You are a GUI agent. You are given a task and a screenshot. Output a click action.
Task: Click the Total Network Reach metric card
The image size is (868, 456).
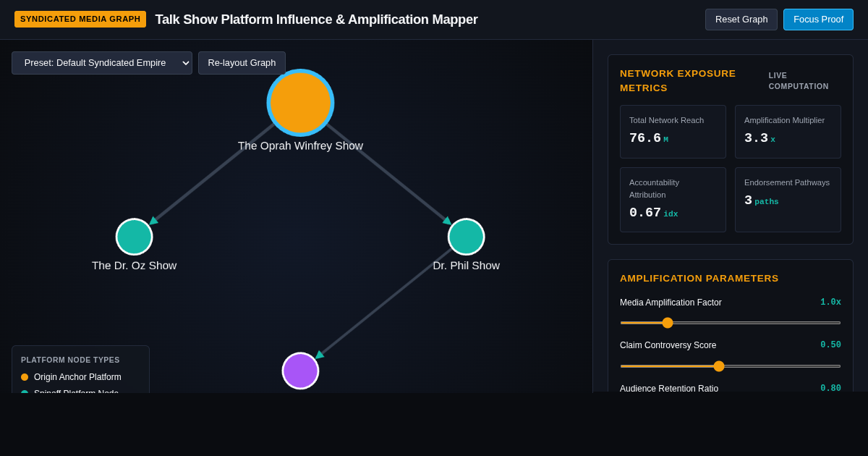click(x=673, y=132)
